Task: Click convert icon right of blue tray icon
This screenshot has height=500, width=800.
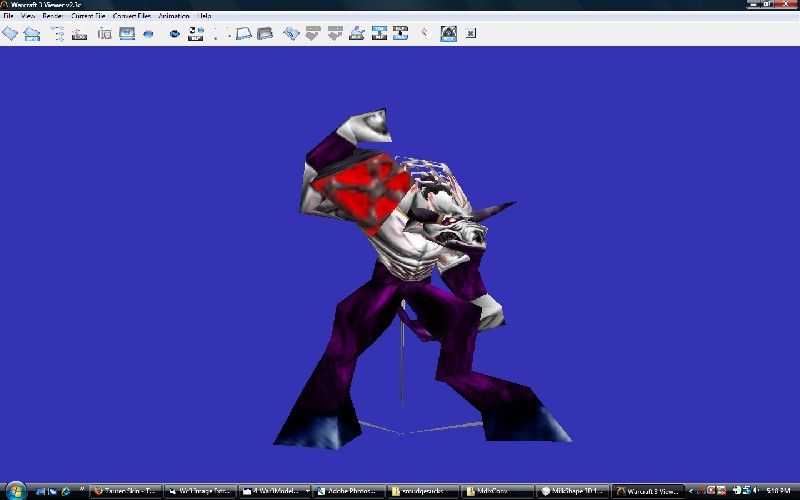Action: [379, 34]
